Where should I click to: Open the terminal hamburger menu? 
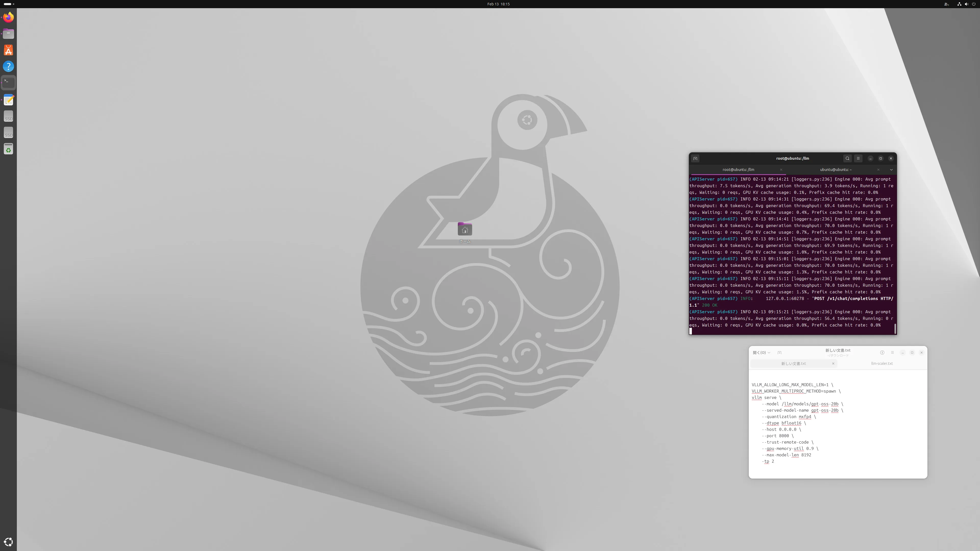[x=858, y=159]
